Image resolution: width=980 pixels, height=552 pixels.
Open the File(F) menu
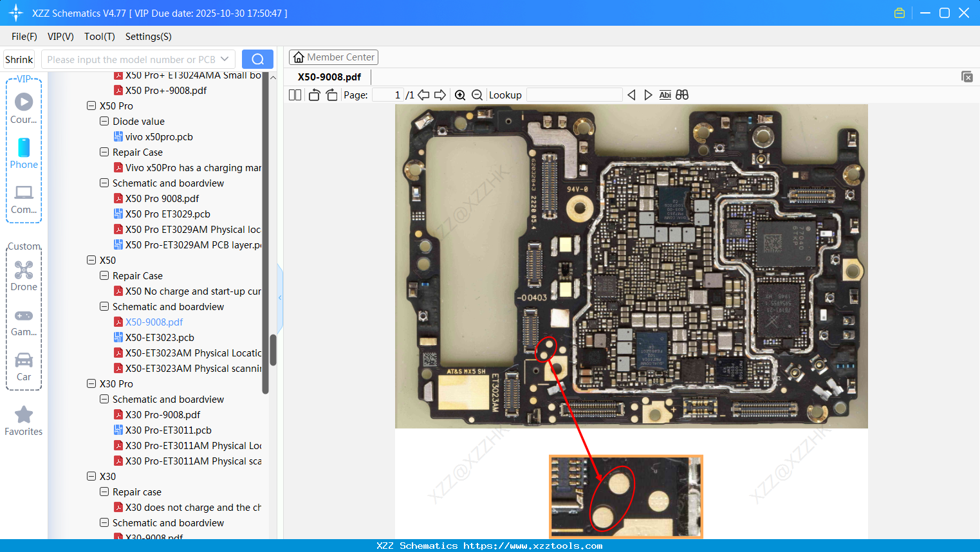[24, 37]
